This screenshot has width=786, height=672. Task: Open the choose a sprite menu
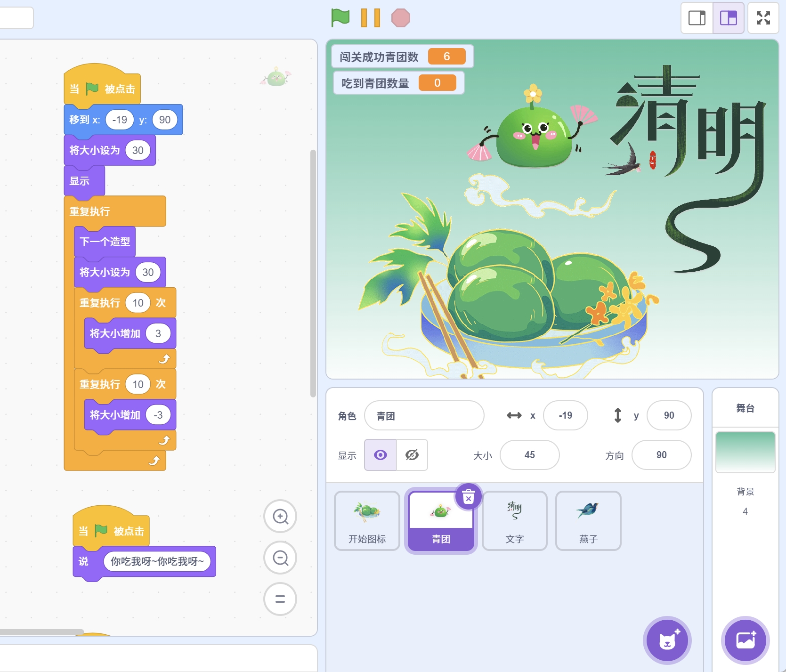(667, 640)
